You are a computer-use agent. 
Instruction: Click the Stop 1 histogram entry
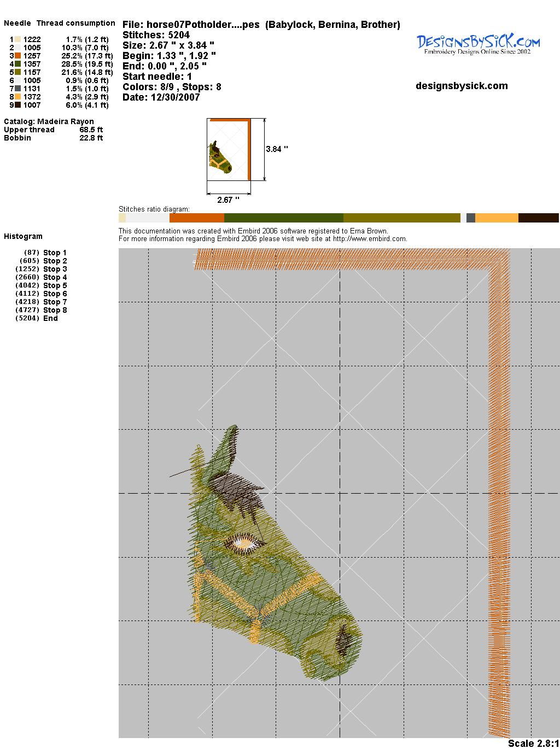[x=55, y=253]
